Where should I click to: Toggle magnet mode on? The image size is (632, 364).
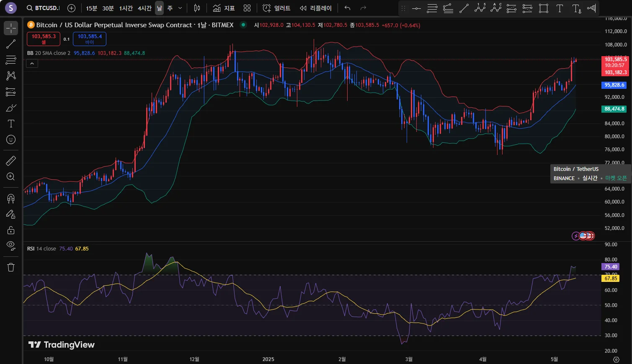pos(11,199)
